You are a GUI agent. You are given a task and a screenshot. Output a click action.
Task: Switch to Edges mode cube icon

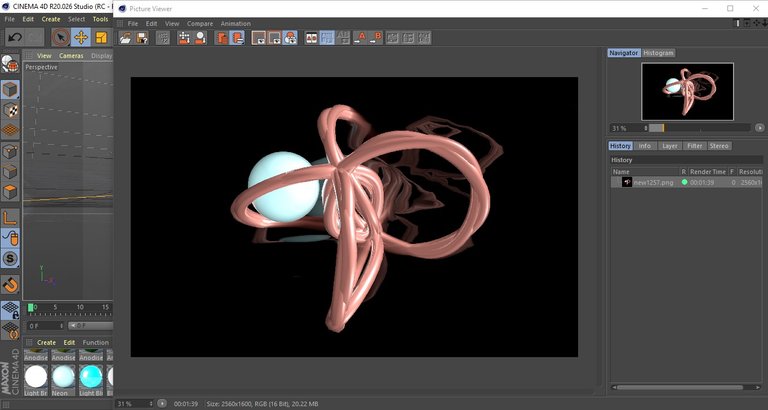coord(10,171)
